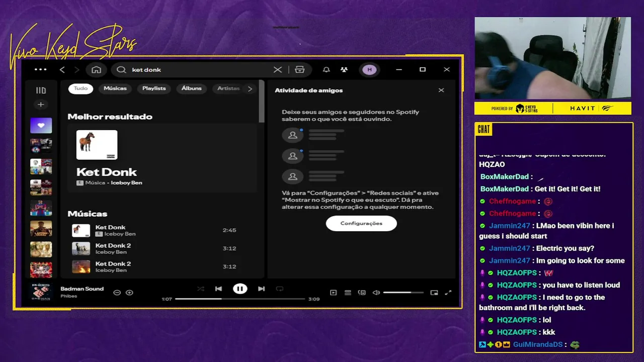Skip to the next track
The image size is (644, 362).
[261, 289]
